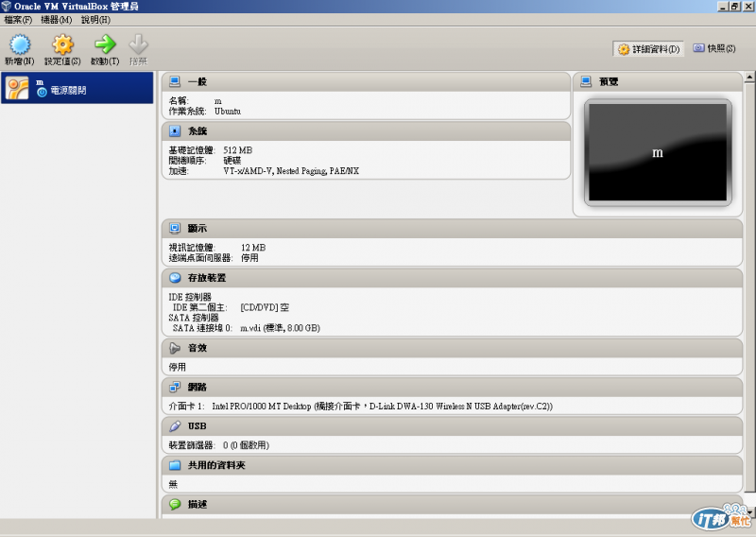The image size is (756, 537).
Task: Open the 說明(H) Help menu
Action: click(x=95, y=20)
